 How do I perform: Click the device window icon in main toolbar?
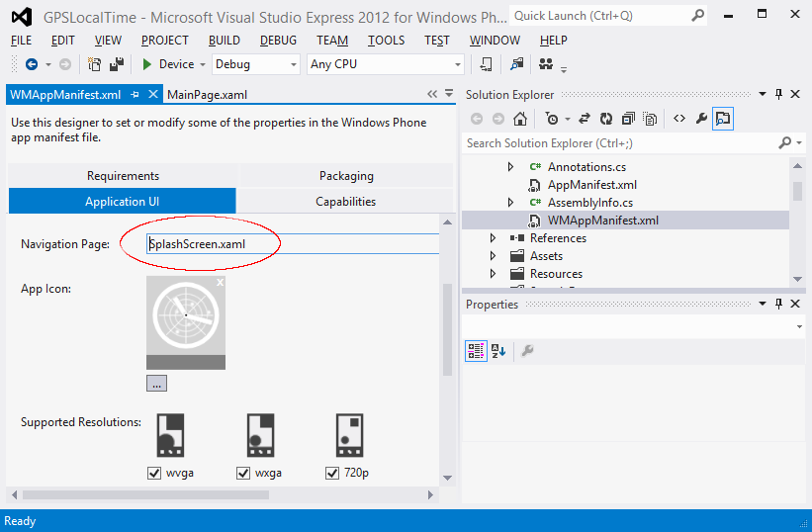click(486, 64)
